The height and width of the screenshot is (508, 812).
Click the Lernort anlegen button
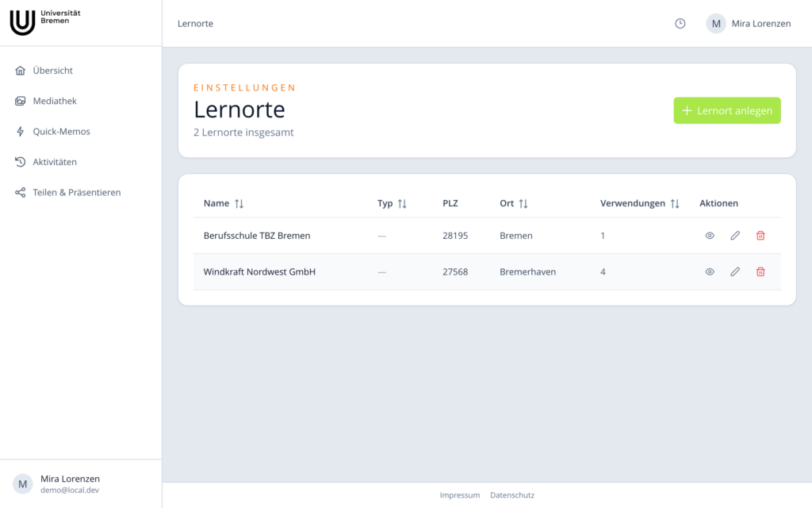pos(727,110)
